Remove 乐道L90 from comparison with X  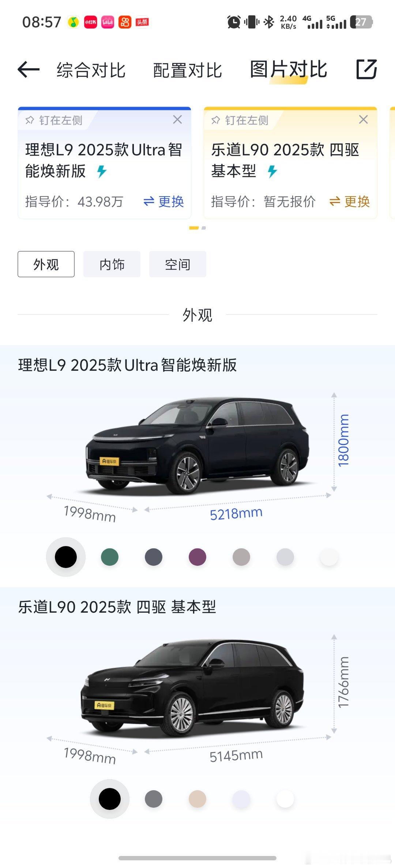363,119
